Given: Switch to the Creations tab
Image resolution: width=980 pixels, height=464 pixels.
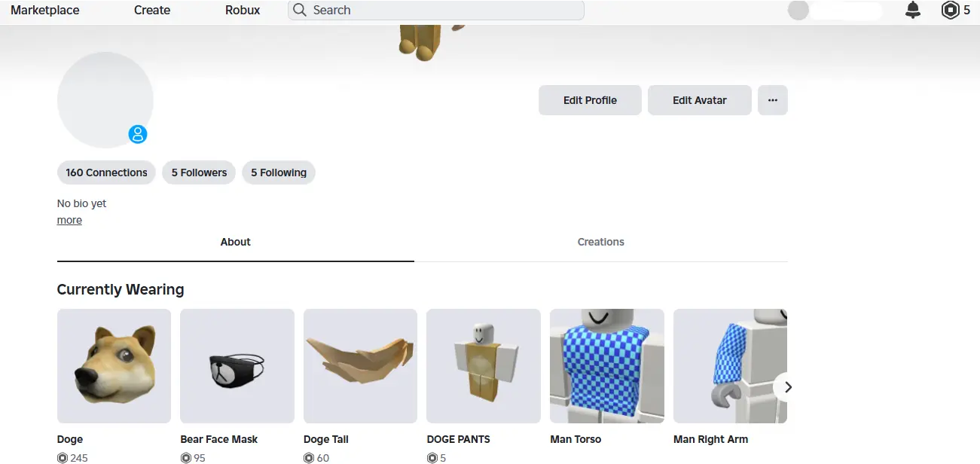Looking at the screenshot, I should coord(600,242).
